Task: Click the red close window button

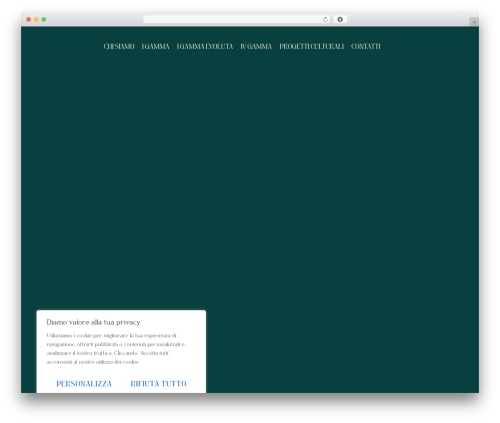Action: [x=29, y=19]
